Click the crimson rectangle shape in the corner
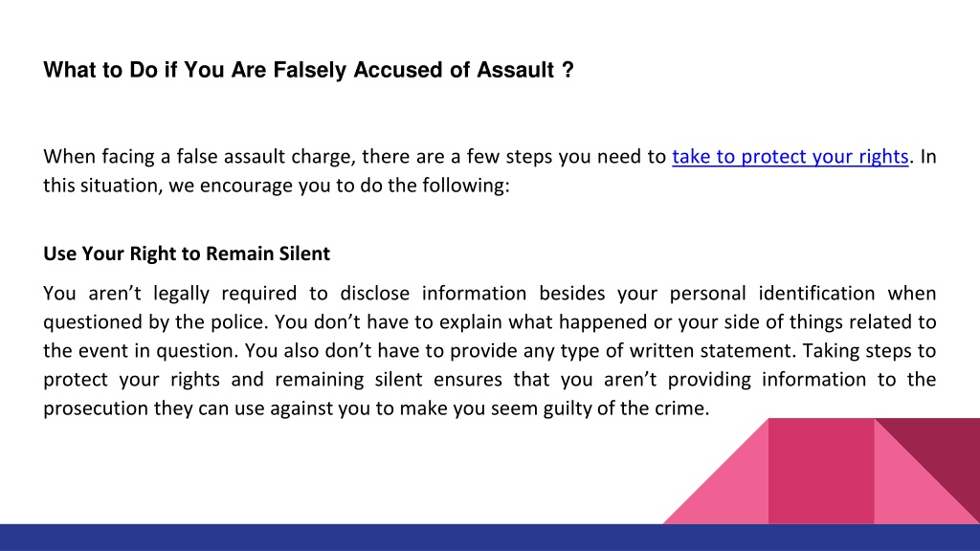 coord(821,471)
